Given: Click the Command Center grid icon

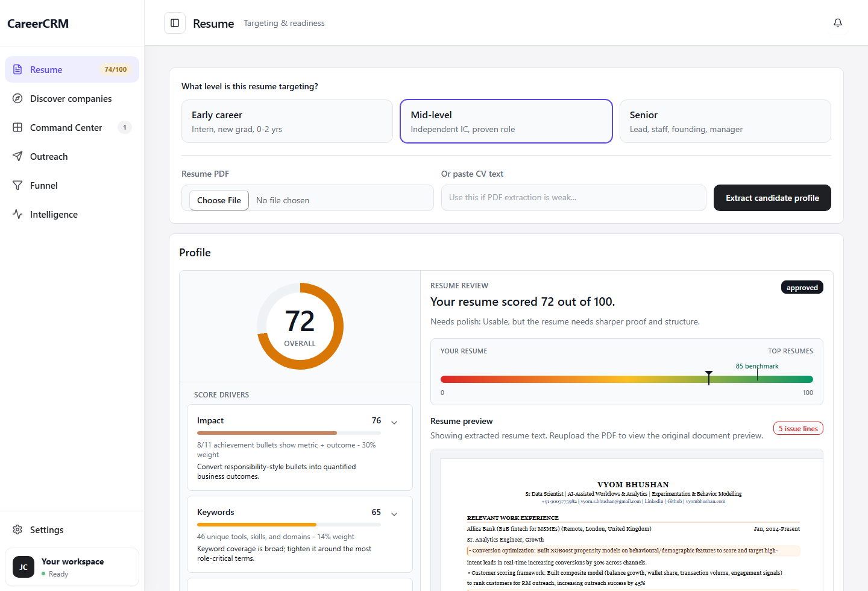Looking at the screenshot, I should pyautogui.click(x=17, y=127).
